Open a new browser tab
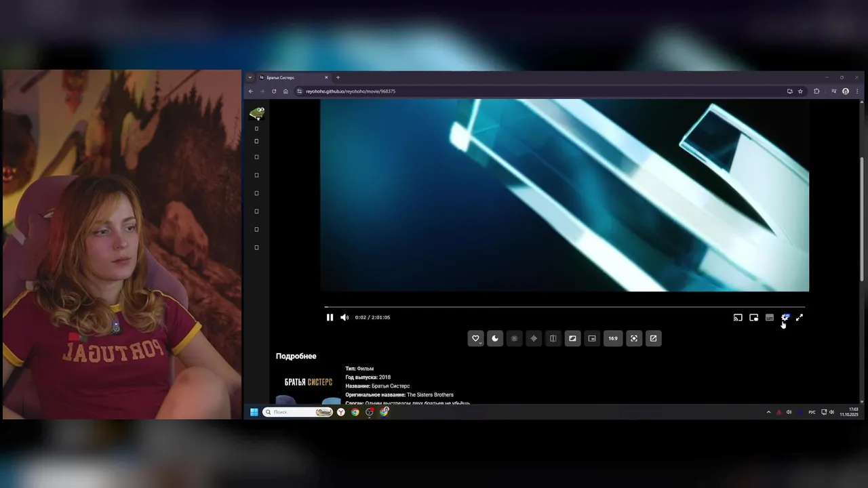 point(338,77)
